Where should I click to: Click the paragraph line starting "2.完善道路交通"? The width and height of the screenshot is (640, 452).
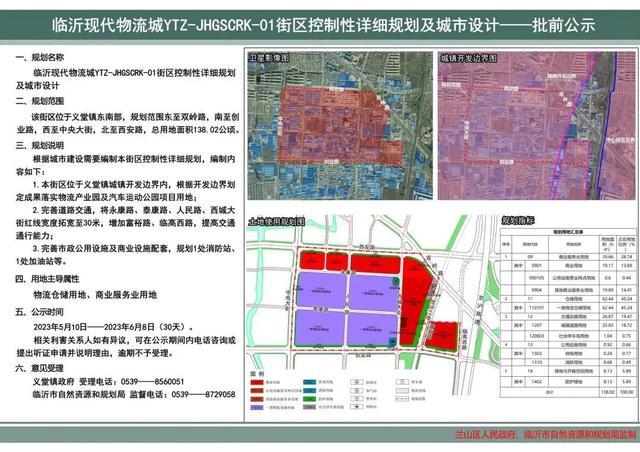coord(134,210)
